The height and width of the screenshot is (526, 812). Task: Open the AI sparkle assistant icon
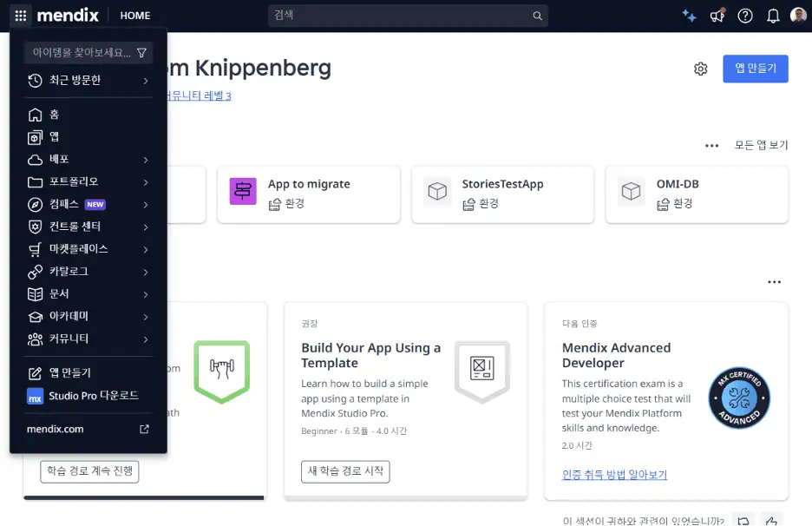point(689,16)
